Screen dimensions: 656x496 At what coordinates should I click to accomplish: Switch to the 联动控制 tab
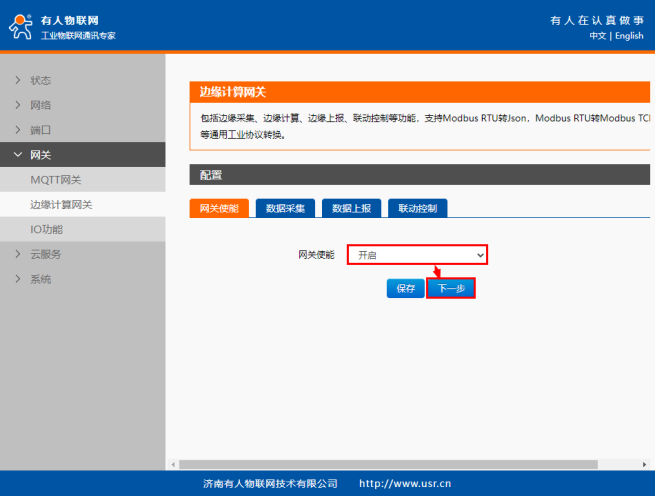click(x=417, y=208)
